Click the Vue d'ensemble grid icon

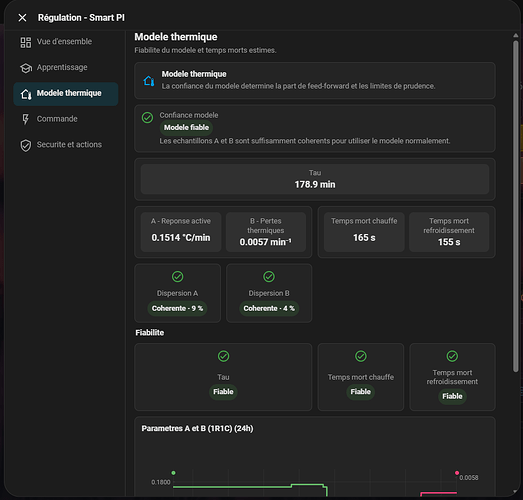click(x=26, y=42)
